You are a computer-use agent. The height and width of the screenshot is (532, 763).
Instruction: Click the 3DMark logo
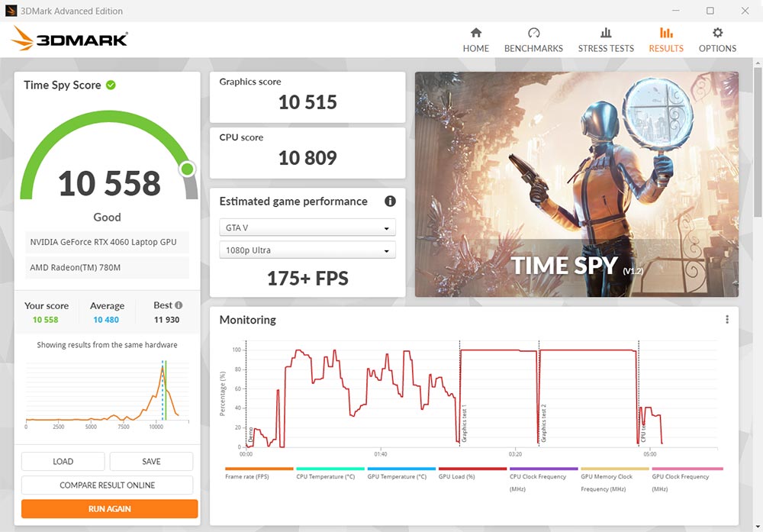(69, 39)
